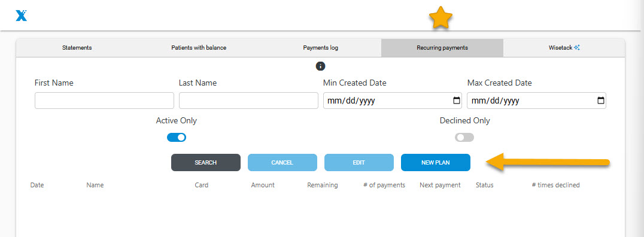The height and width of the screenshot is (237, 644).
Task: Click the # of payments column header
Action: pos(384,186)
